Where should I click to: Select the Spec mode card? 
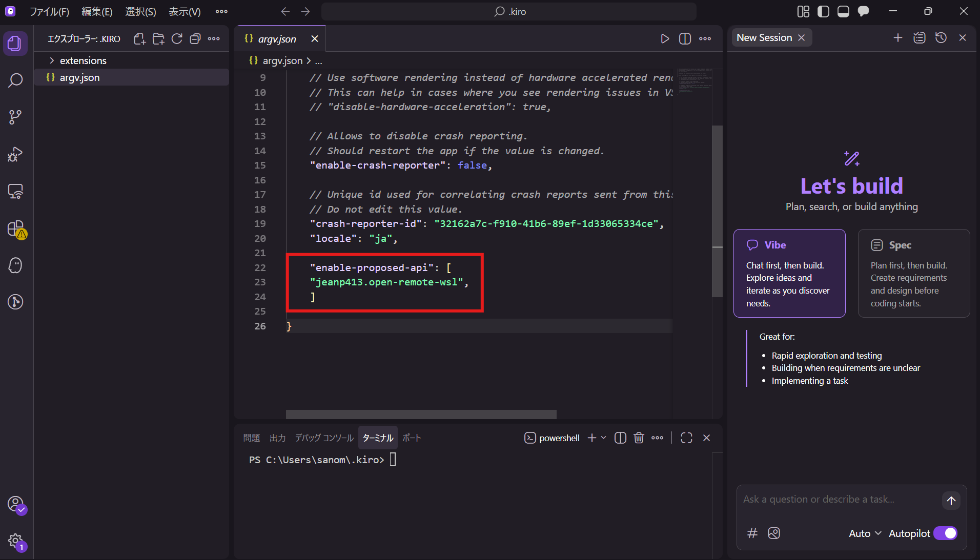point(913,273)
